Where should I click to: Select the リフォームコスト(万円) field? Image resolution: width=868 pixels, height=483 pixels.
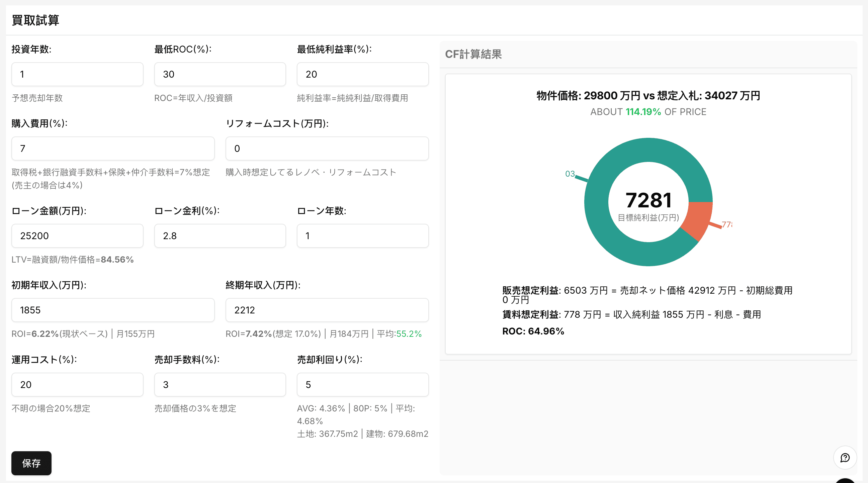click(327, 149)
